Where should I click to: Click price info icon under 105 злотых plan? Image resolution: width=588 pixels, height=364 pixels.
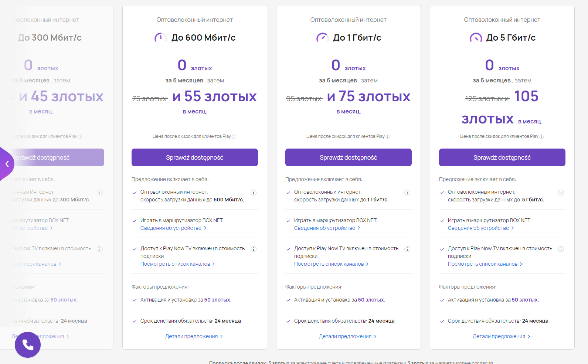coord(541,137)
